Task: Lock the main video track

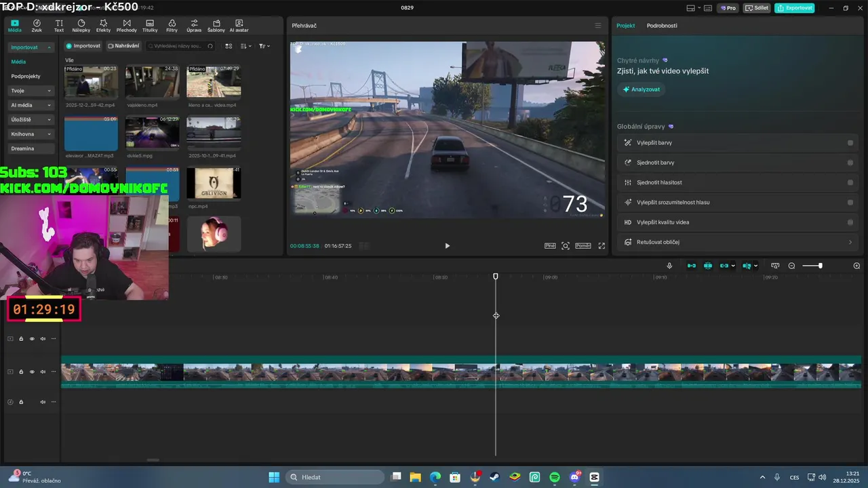Action: (21, 372)
